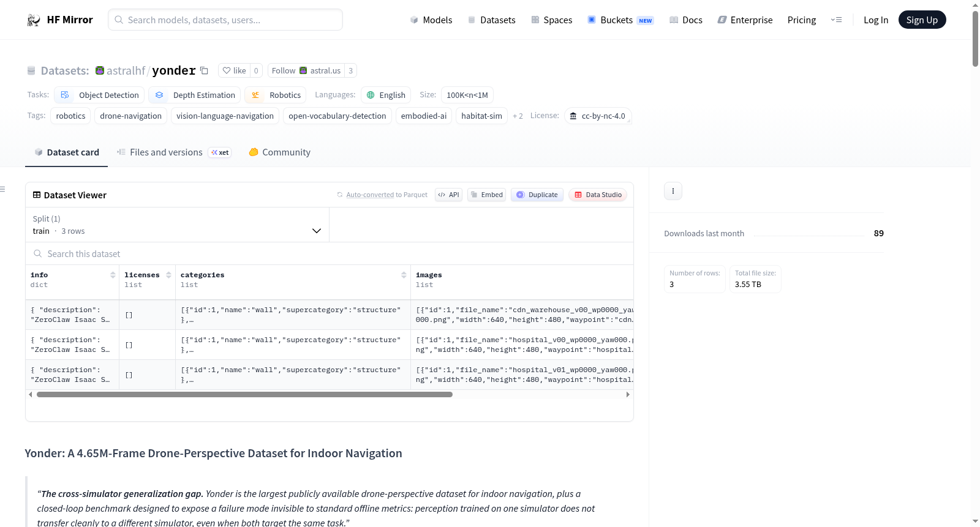This screenshot has width=980, height=527.
Task: Click the habitat-sim tag
Action: pyautogui.click(x=481, y=116)
